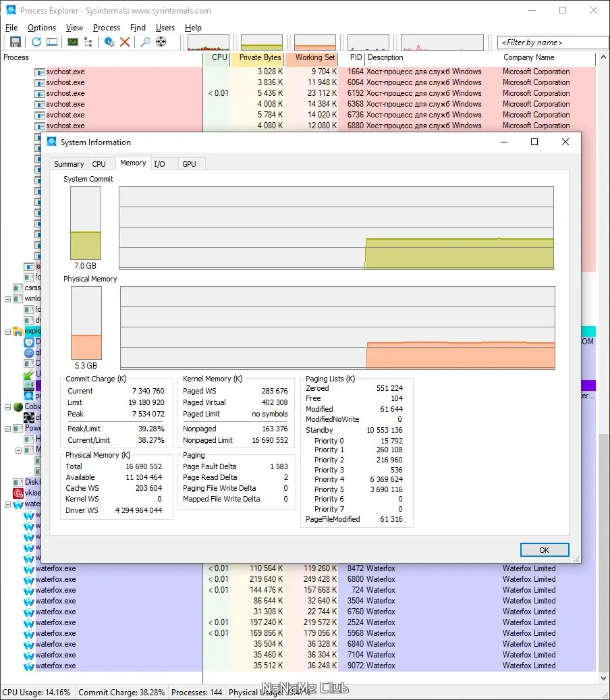Collapse the Cobian process tree node
The height and width of the screenshot is (700, 610).
(7, 407)
